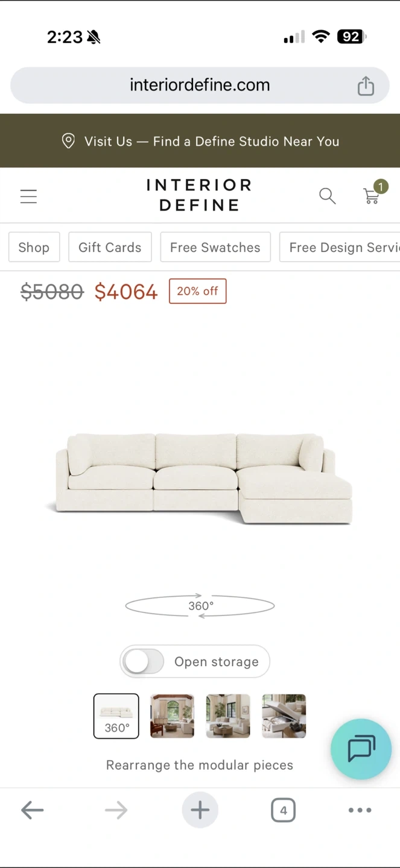Image resolution: width=400 pixels, height=868 pixels.
Task: Toggle the Open storage switch
Action: [x=144, y=662]
